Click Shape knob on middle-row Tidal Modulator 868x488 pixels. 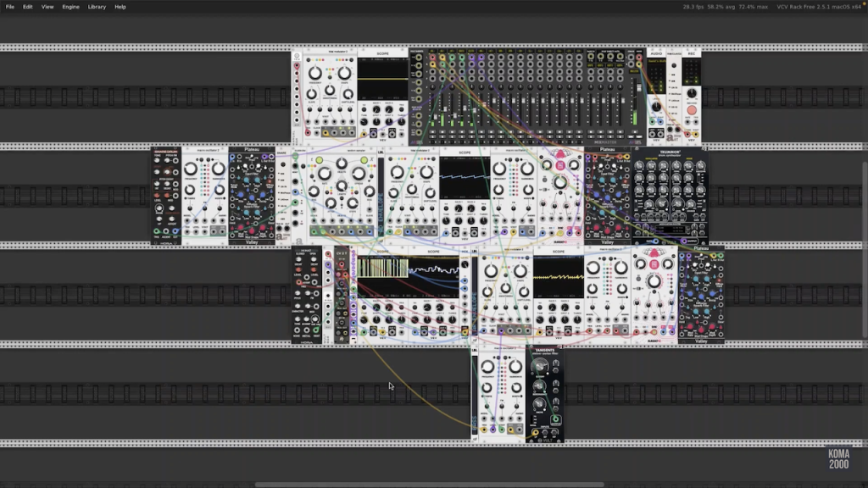point(426,172)
